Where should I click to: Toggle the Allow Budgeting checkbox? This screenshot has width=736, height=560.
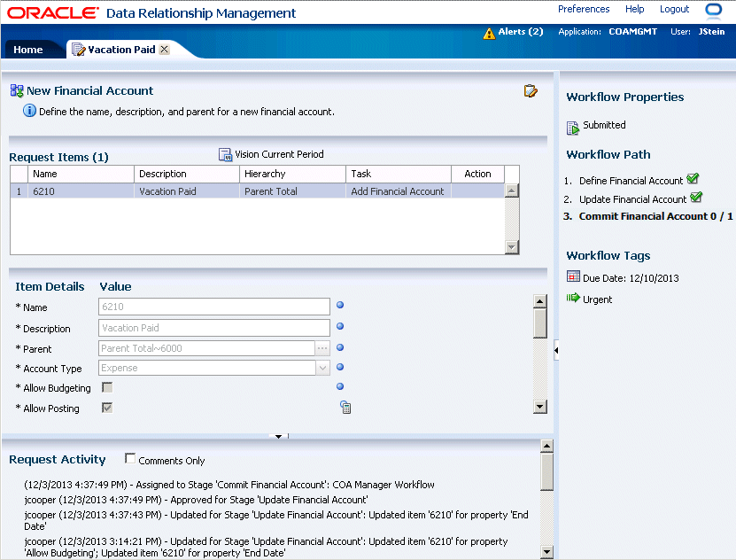click(x=107, y=387)
